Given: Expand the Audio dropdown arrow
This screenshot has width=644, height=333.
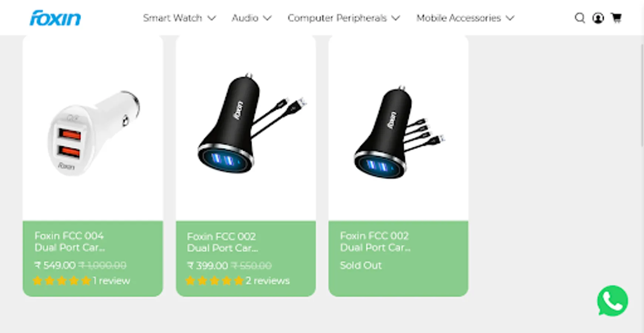Looking at the screenshot, I should [267, 18].
